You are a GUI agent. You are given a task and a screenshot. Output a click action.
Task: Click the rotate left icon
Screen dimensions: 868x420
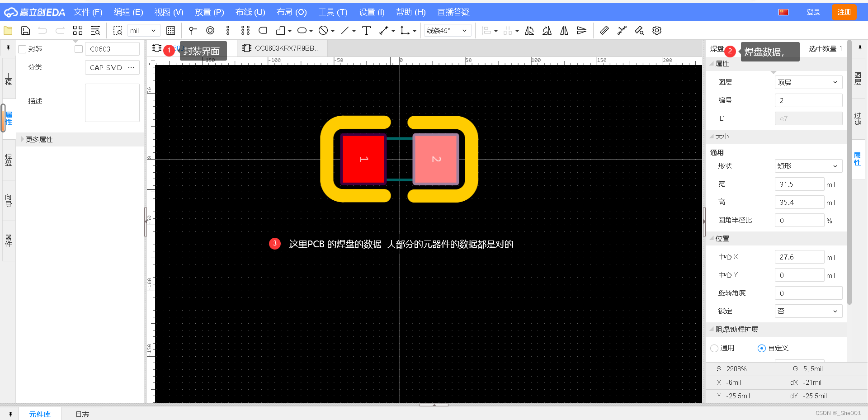click(529, 31)
